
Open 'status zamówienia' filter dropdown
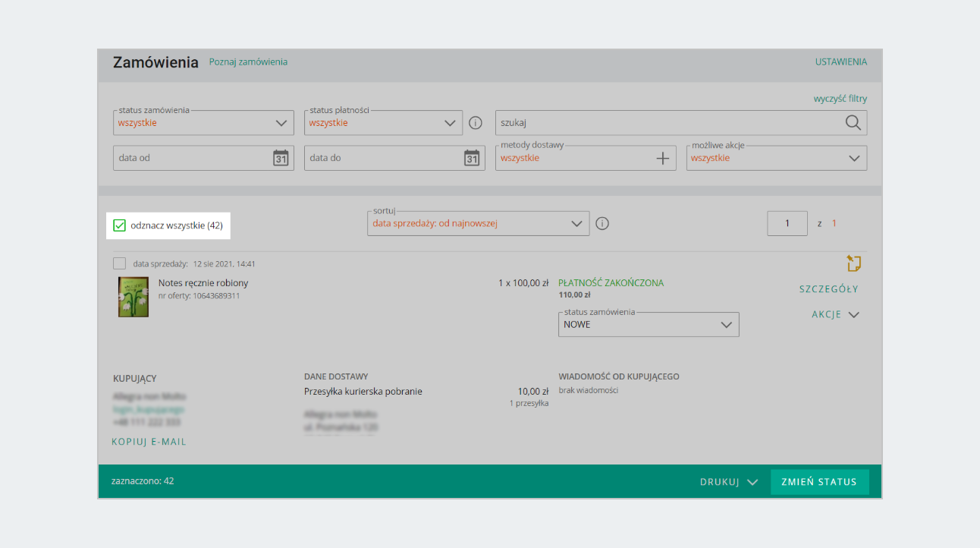point(203,123)
